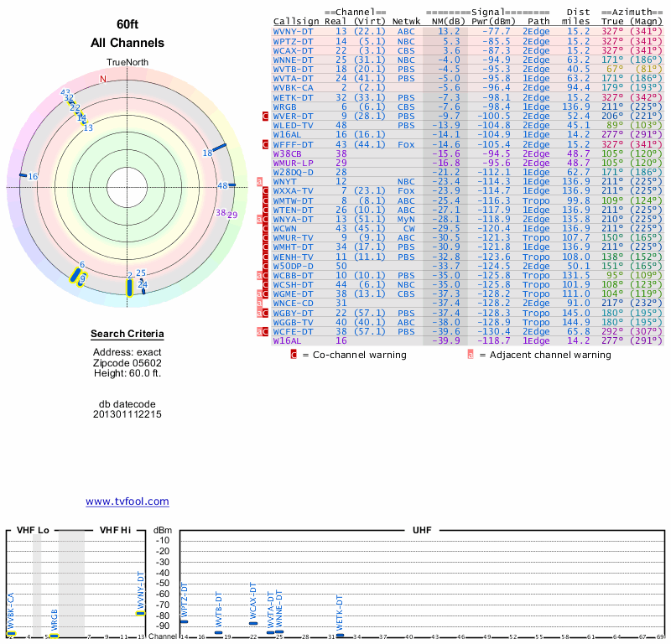671x644 pixels.
Task: Select the yellow-highlighted channel 2 radar marker
Action: click(129, 288)
